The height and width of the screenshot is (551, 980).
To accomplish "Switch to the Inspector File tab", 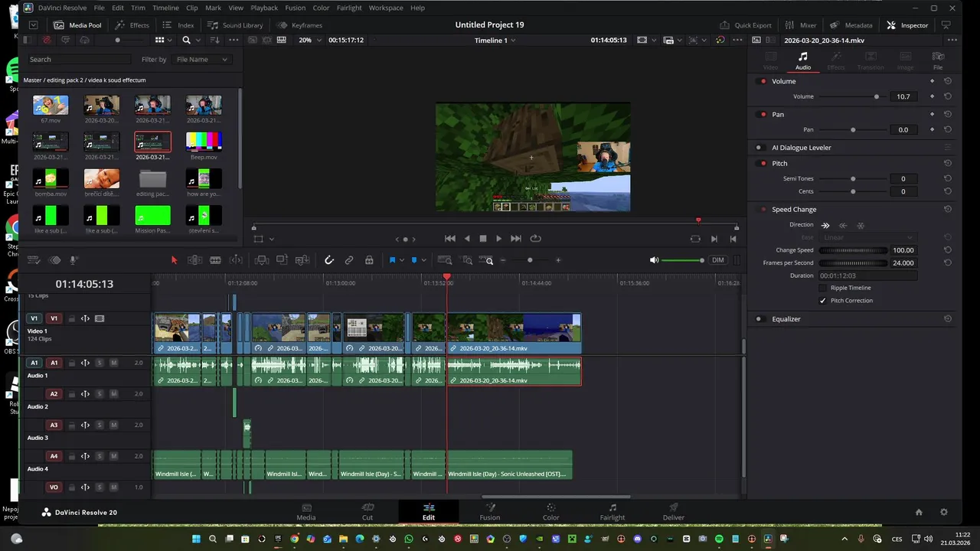I will [938, 60].
